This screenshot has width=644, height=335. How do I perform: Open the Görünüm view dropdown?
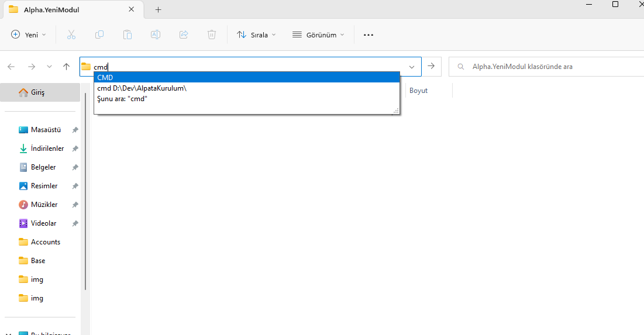tap(318, 34)
